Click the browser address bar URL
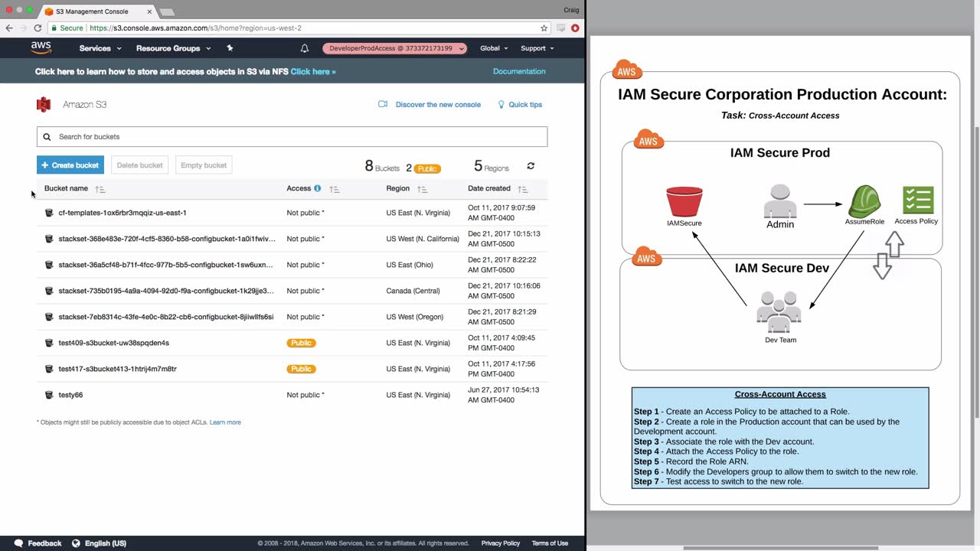The image size is (980, 551). tap(195, 28)
